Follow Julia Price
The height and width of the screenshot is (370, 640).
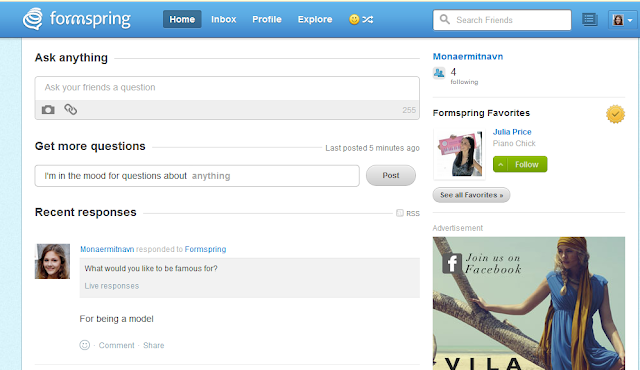pos(520,164)
